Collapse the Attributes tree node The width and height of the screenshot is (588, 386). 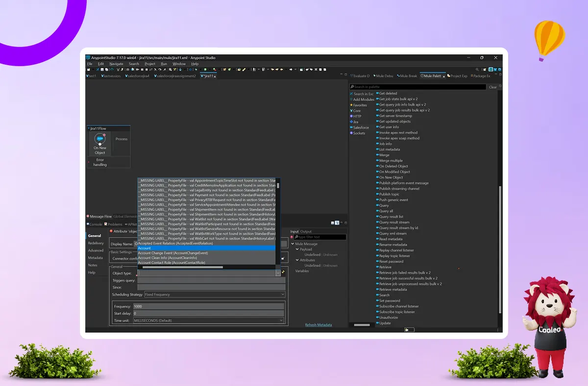(x=297, y=260)
